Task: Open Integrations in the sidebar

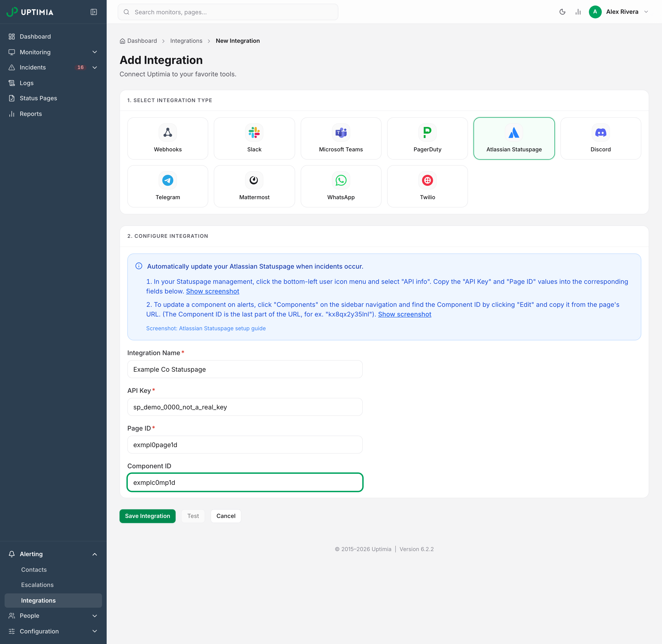Action: pos(53,600)
